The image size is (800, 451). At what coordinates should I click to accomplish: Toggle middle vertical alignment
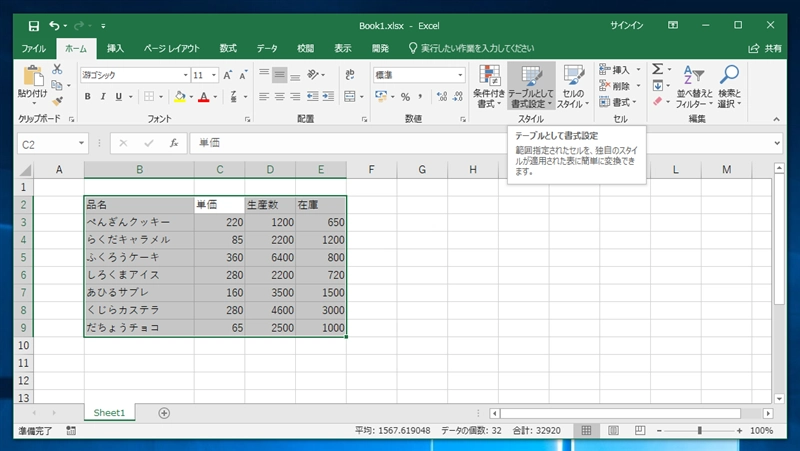(x=280, y=75)
